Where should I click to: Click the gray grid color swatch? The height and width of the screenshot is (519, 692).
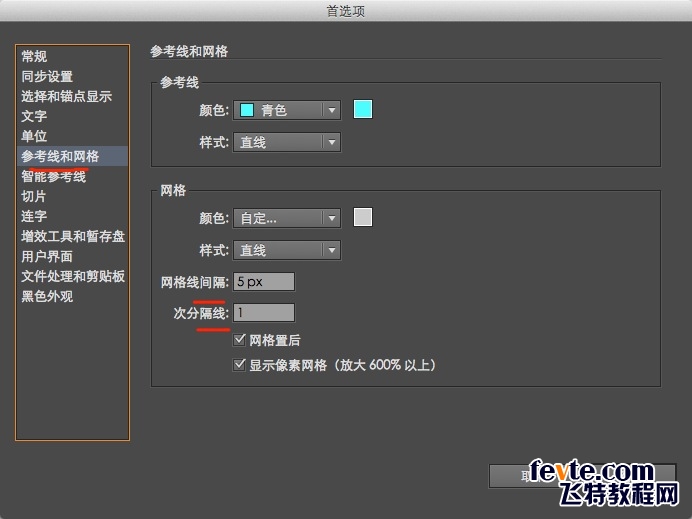click(363, 217)
